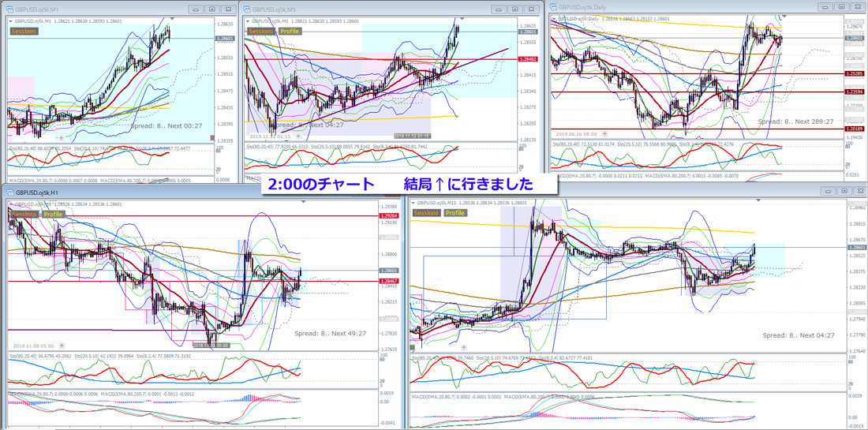Close the GBPUSD Daily window
Screen dimensions: 868x430
(859, 7)
